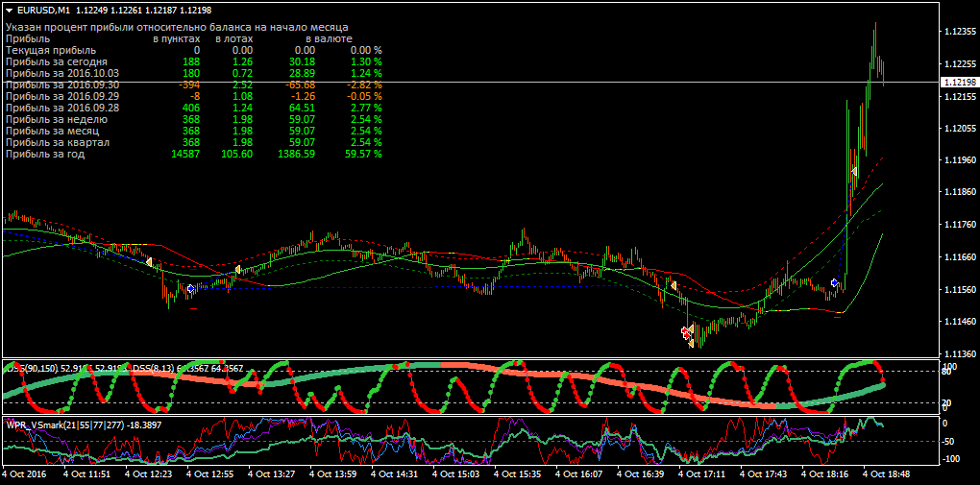Screen dimensions: 980x485
Task: Click the yearly percent 59.57 %
Action: [363, 154]
